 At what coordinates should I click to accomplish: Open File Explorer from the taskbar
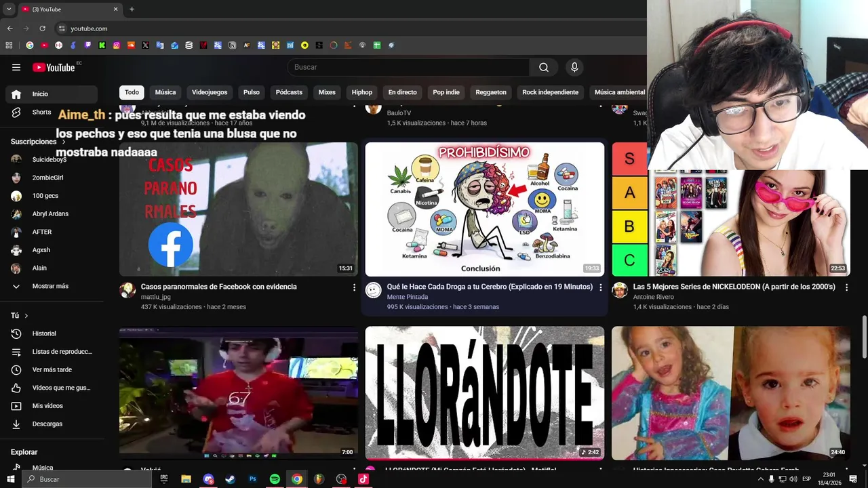pyautogui.click(x=186, y=479)
